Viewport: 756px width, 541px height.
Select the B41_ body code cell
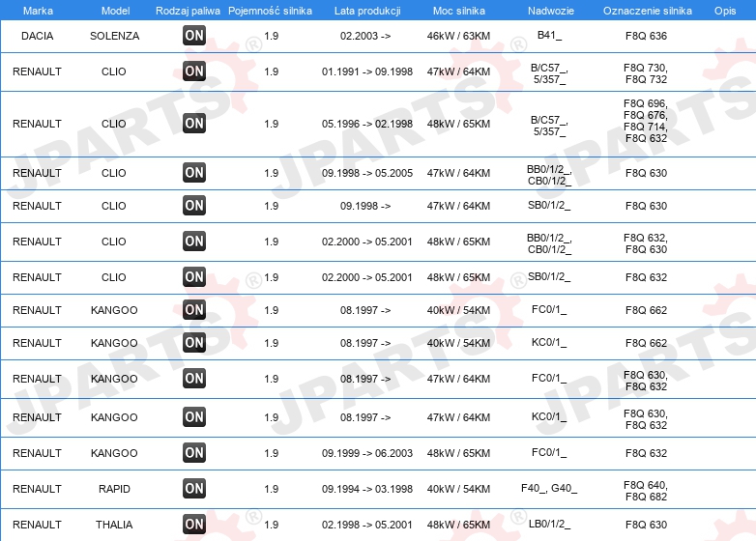549,35
